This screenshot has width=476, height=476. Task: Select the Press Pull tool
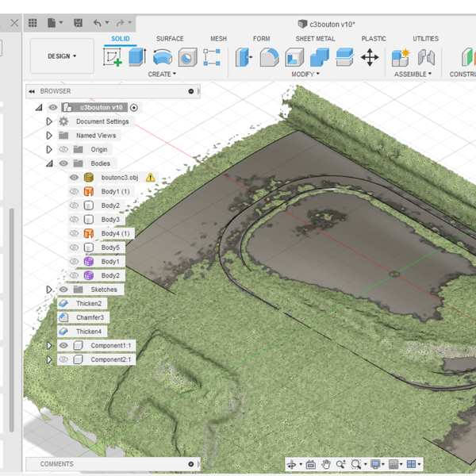(x=244, y=57)
